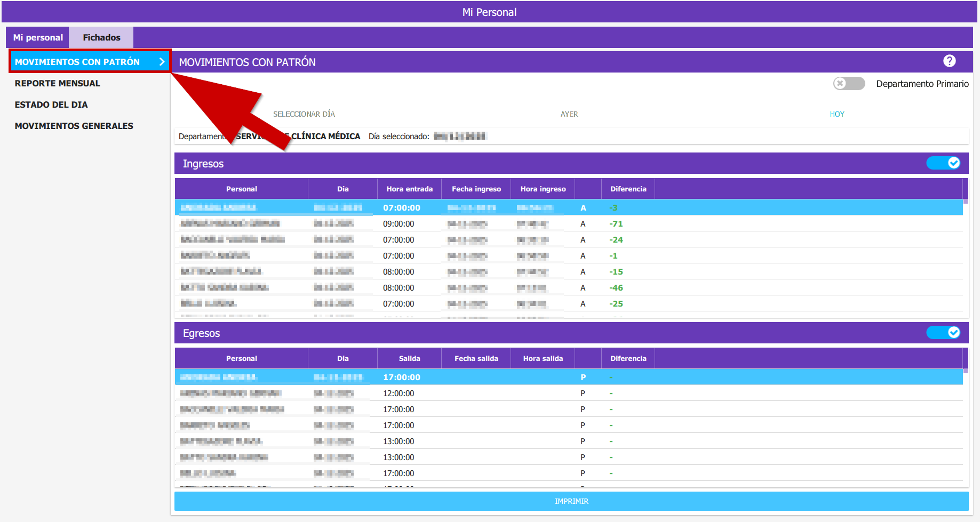Switch to the Fichados tab

tap(101, 37)
